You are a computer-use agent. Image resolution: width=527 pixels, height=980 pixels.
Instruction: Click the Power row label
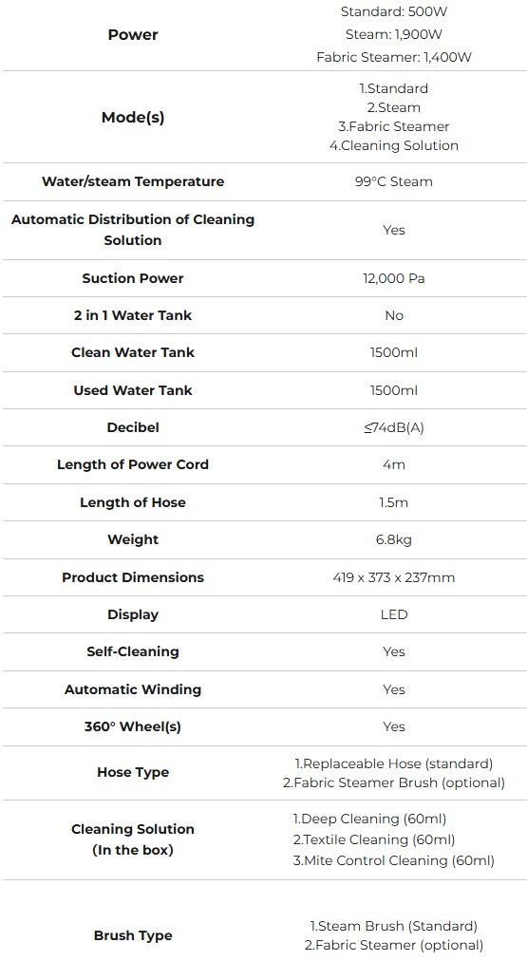tap(133, 35)
